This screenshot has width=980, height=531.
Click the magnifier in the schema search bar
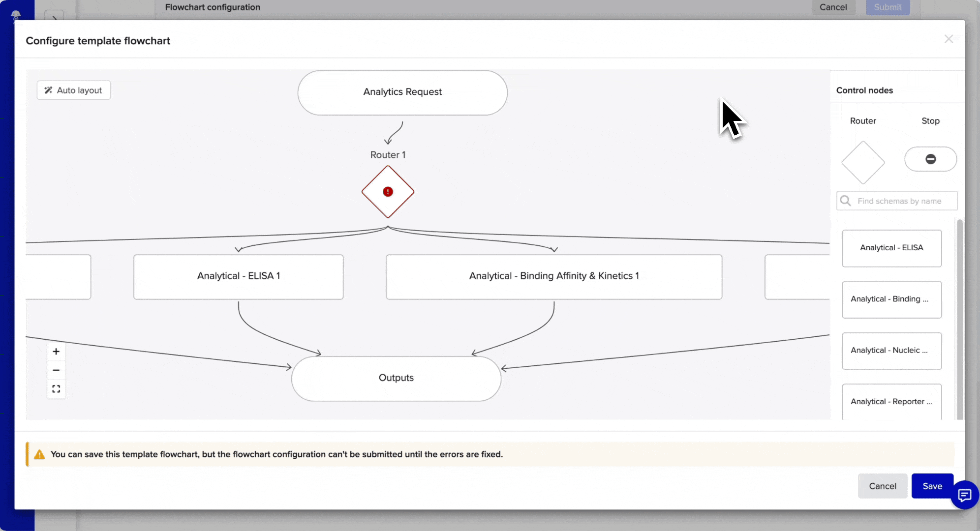pos(846,201)
